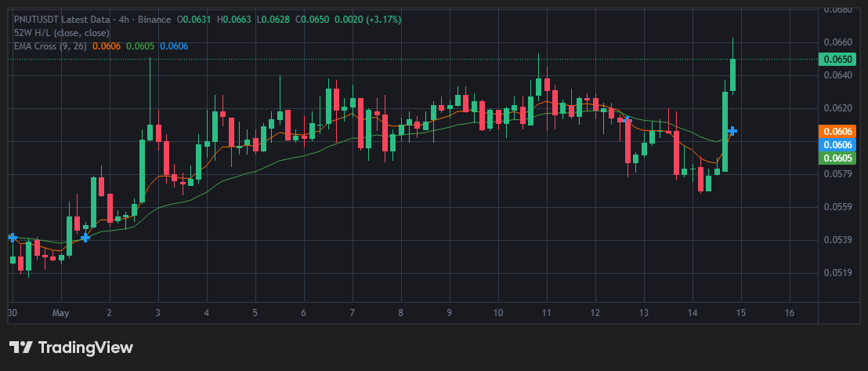Click the 0.0660 price axis tick
This screenshot has height=371, width=868.
837,42
